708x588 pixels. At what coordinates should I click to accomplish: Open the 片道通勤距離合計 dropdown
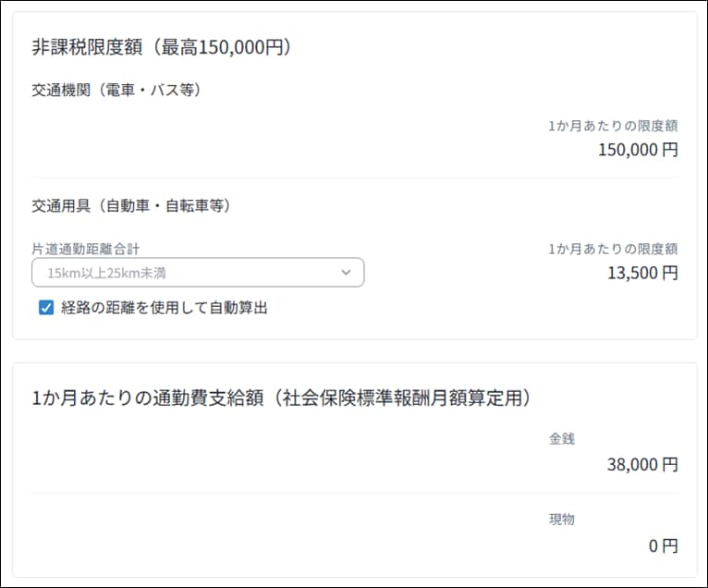click(x=197, y=272)
